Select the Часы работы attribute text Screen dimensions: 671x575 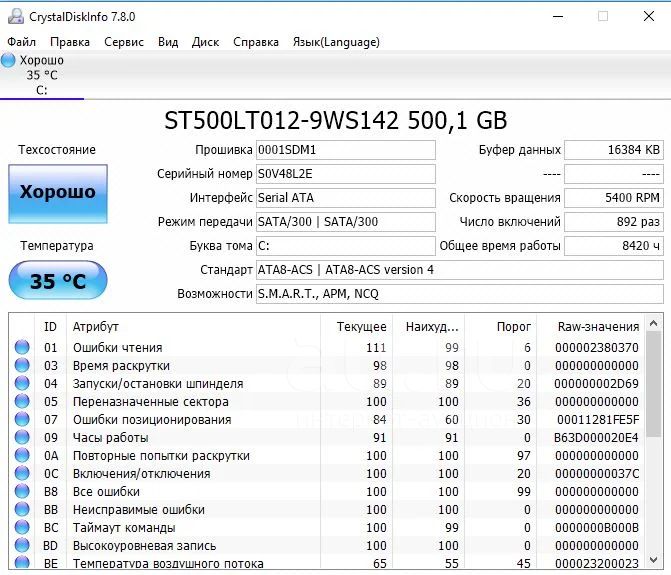click(x=110, y=438)
